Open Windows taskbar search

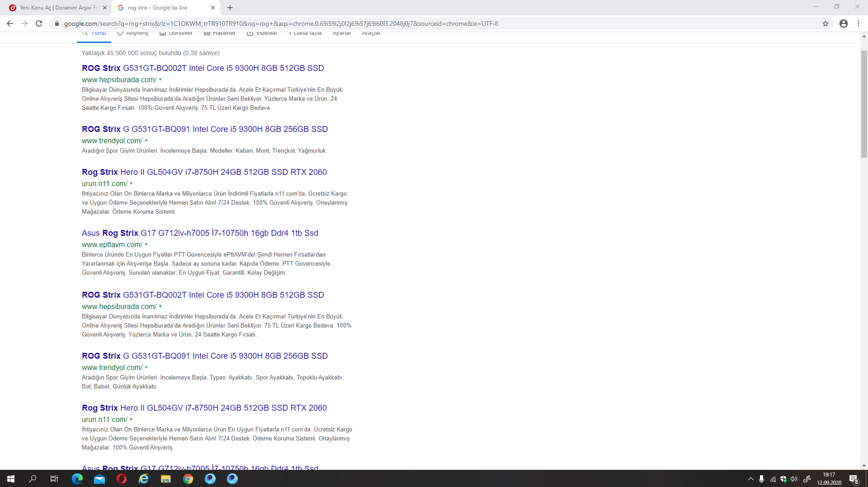(x=33, y=479)
